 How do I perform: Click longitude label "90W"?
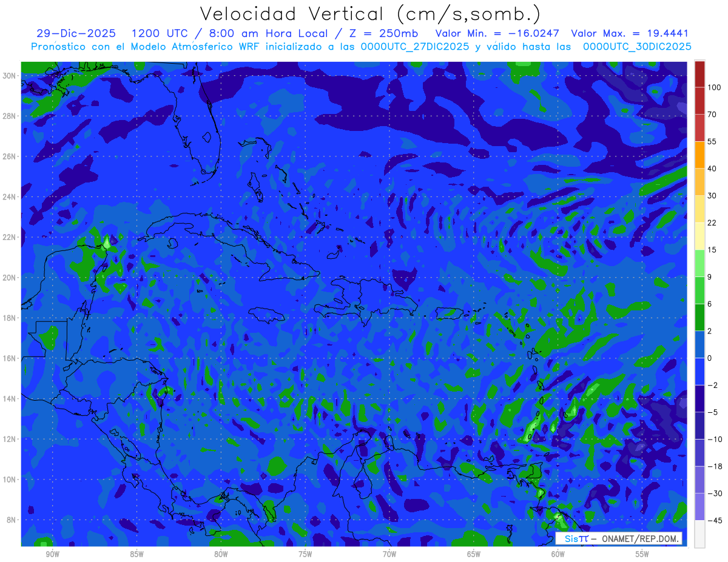pyautogui.click(x=52, y=554)
